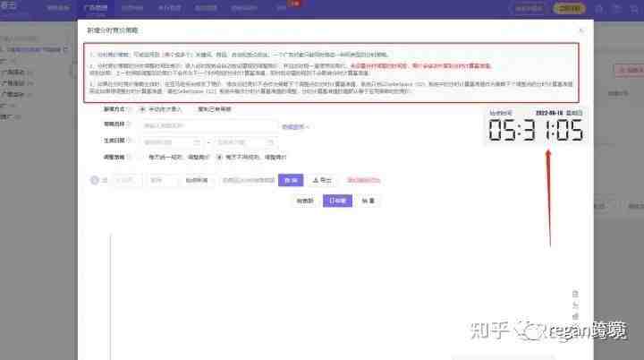Click the red button in background page
Viewport: 644px width, 360px height.
(x=629, y=71)
